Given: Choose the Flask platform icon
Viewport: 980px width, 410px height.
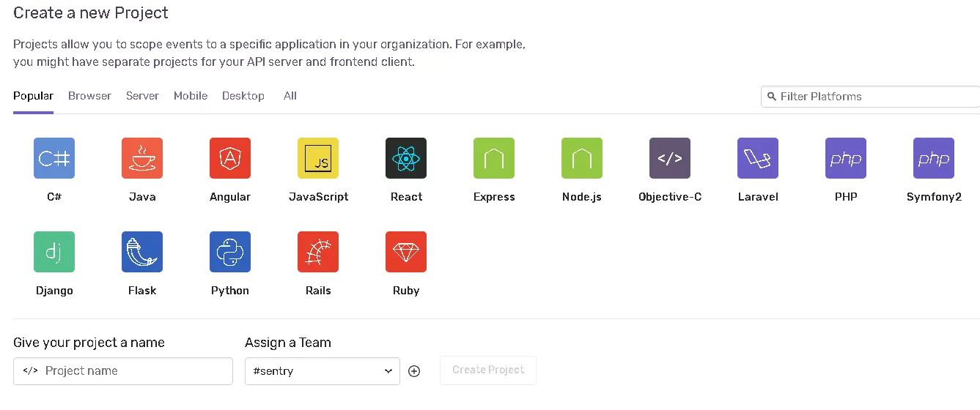Looking at the screenshot, I should coord(142,252).
